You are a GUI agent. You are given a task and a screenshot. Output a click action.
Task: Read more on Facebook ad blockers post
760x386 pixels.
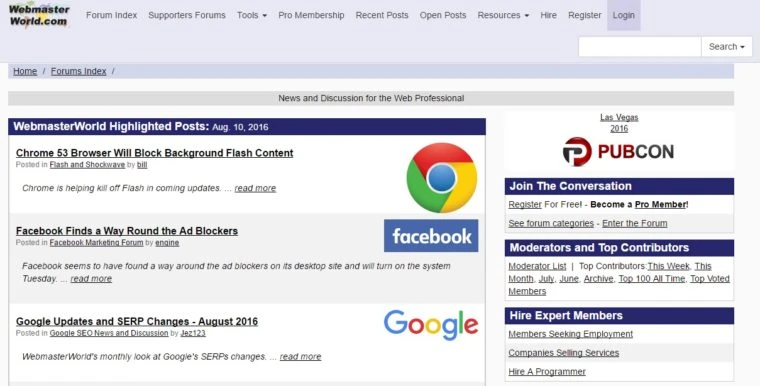pos(91,279)
